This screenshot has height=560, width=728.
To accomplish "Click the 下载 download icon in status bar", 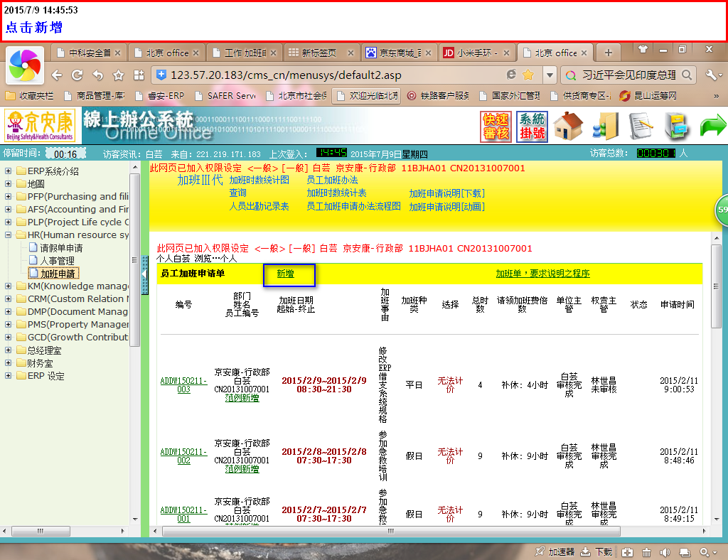I will pos(596,551).
